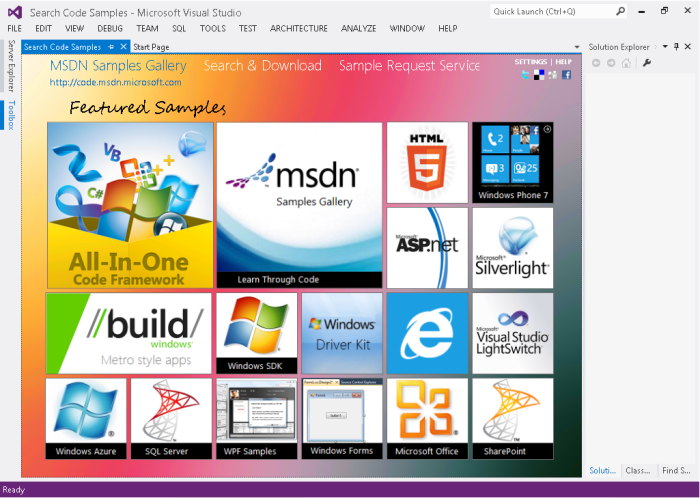700x498 pixels.
Task: Open the TEST menu
Action: [x=247, y=29]
